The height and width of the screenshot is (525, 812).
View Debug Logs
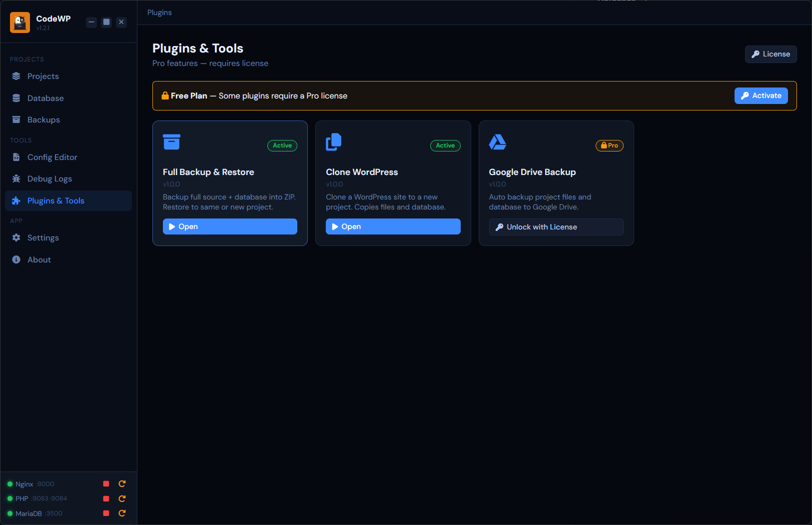[49, 179]
